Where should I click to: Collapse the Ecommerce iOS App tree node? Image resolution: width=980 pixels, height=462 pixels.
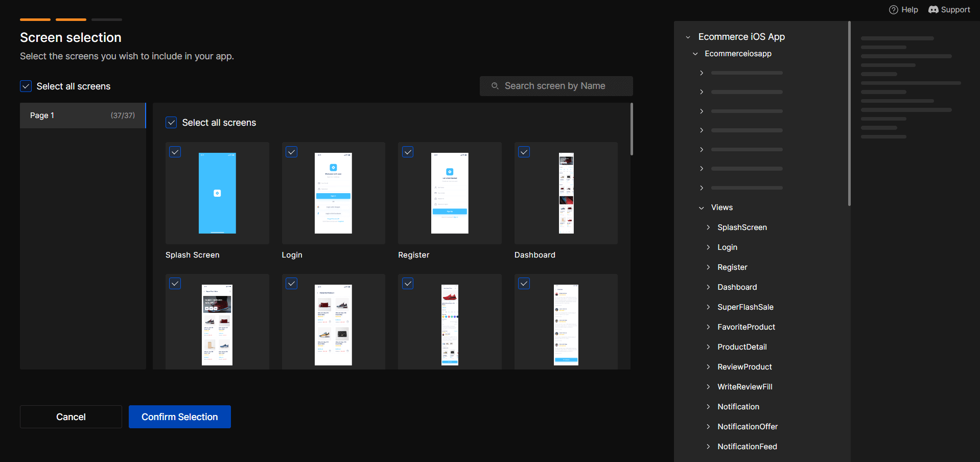(x=688, y=37)
